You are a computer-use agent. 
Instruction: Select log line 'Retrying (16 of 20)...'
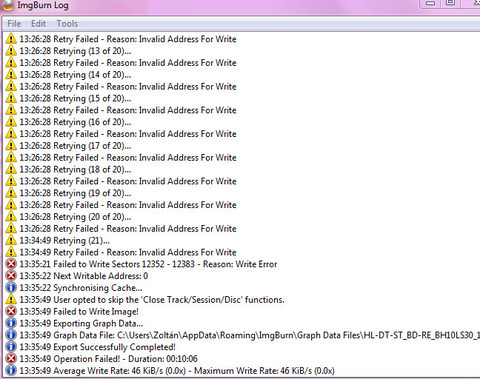click(75, 122)
